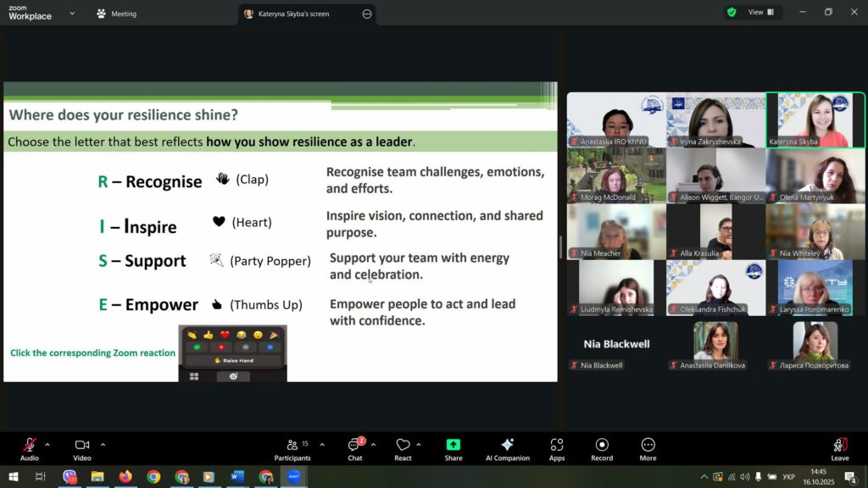Open the Participants panel

click(292, 449)
